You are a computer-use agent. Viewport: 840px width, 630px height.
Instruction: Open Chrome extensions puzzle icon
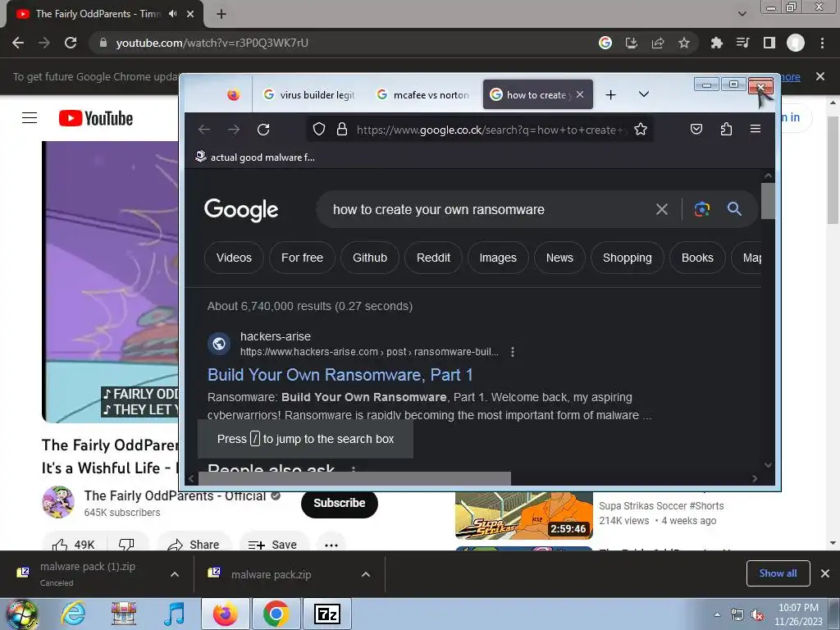point(716,43)
